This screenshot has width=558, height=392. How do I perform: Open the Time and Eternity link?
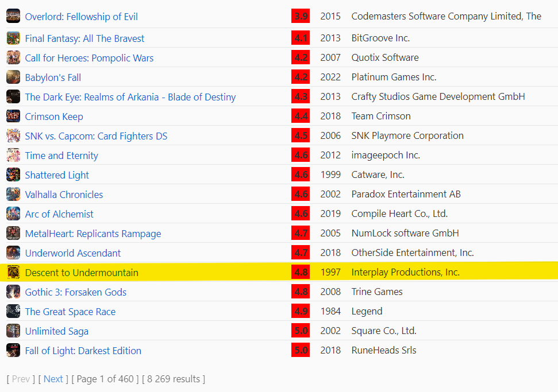pos(61,156)
